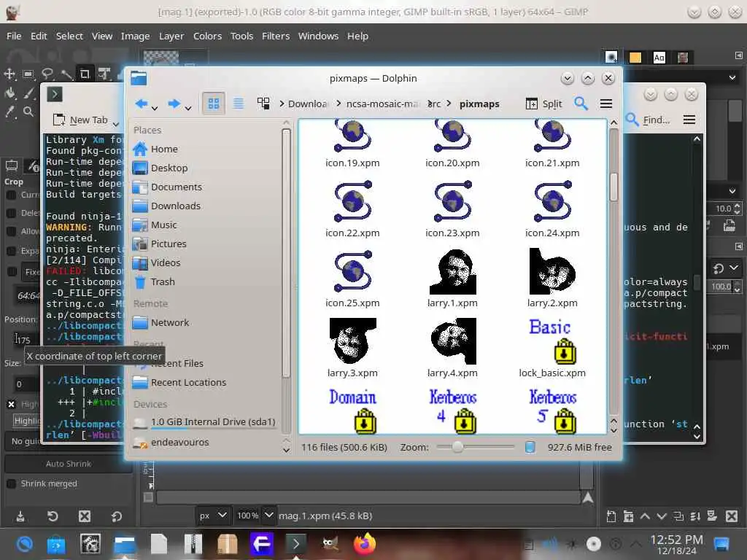Lower layer arrow in GIMP layers panel
The width and height of the screenshot is (747, 560).
coord(662,516)
